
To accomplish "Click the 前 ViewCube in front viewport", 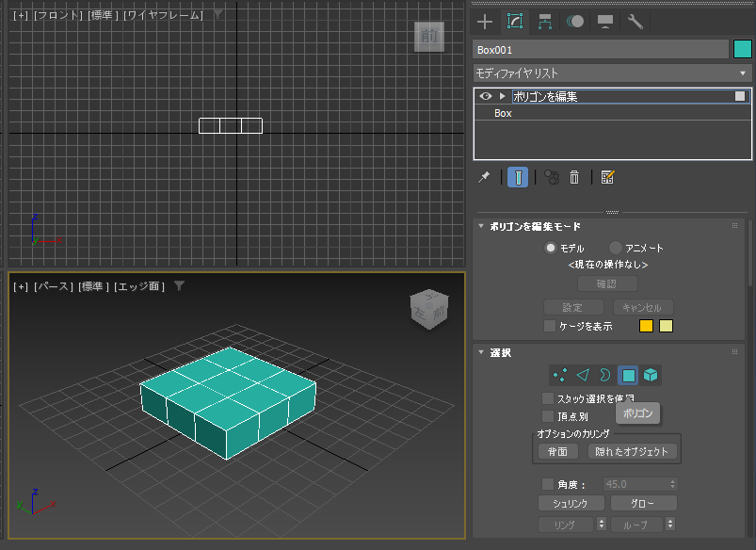I will [x=429, y=37].
